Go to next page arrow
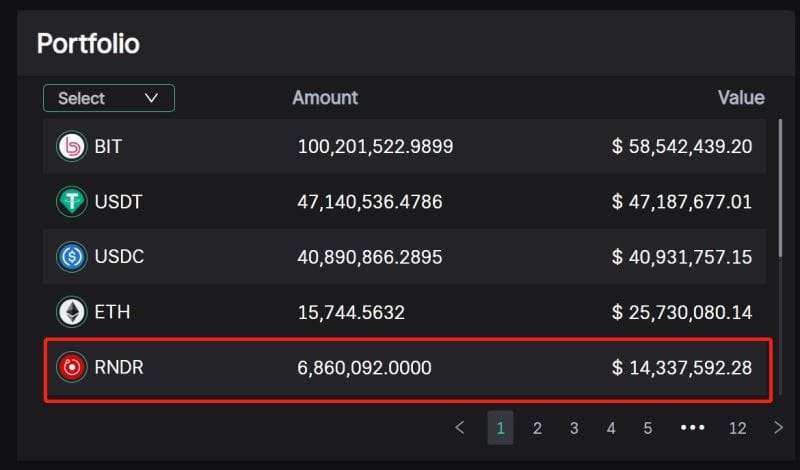Screen dimensions: 800x470 778,428
